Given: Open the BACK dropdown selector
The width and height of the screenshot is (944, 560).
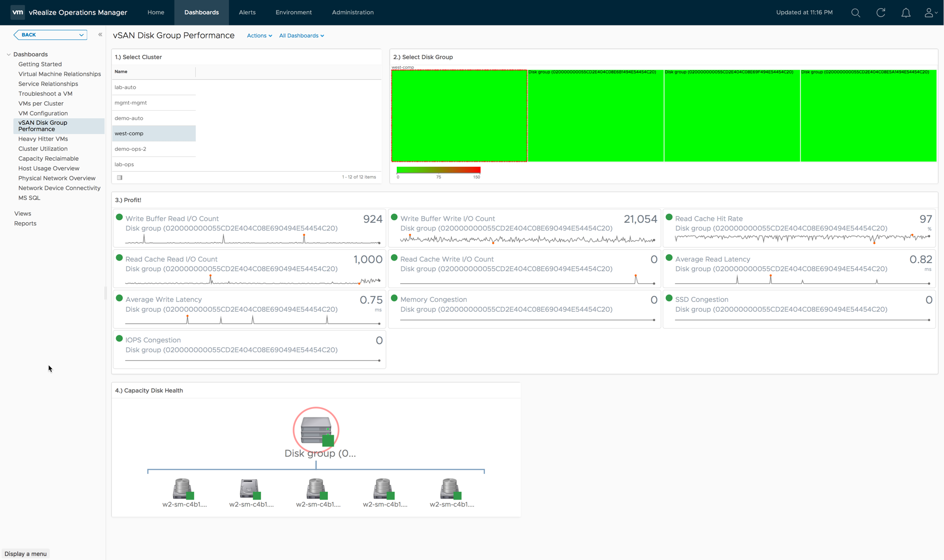Looking at the screenshot, I should click(51, 34).
